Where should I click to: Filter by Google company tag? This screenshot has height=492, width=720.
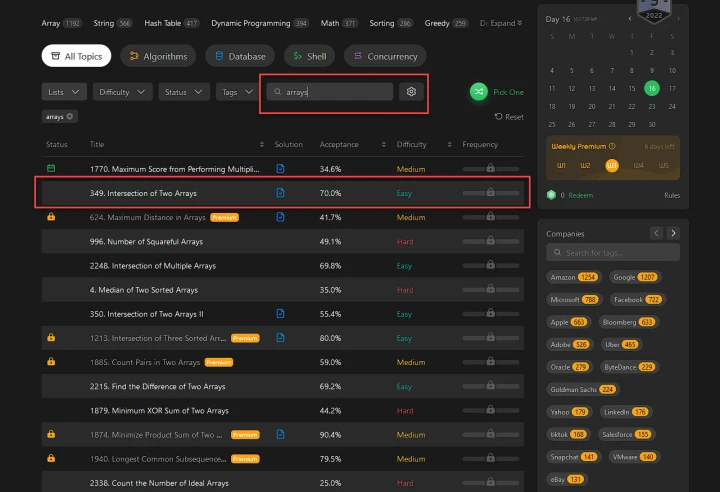(x=635, y=277)
